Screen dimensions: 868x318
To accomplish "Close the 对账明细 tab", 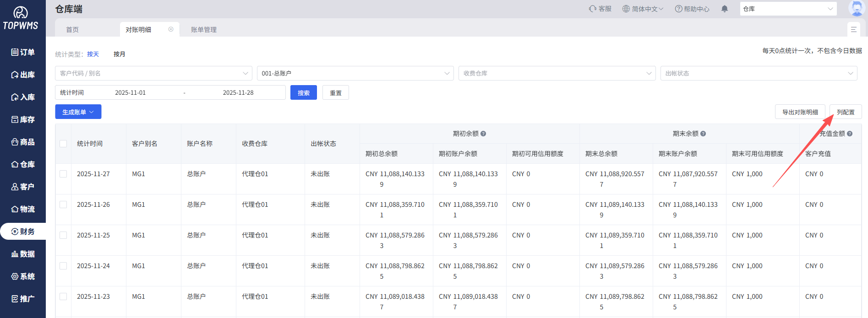I will click(x=171, y=29).
